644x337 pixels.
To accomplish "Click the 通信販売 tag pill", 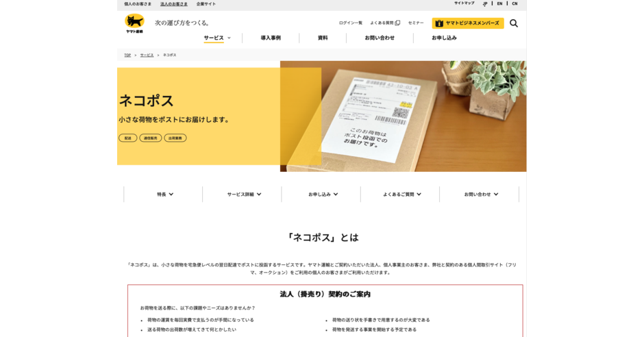I will point(150,138).
